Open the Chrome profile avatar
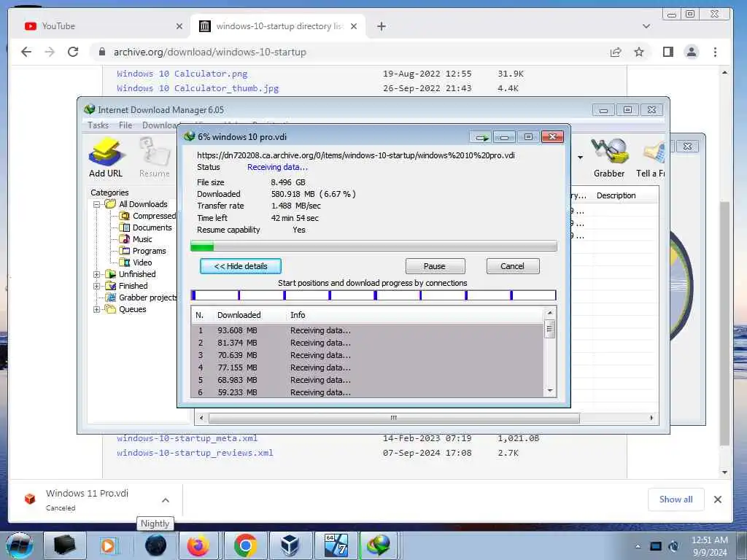 pyautogui.click(x=692, y=52)
